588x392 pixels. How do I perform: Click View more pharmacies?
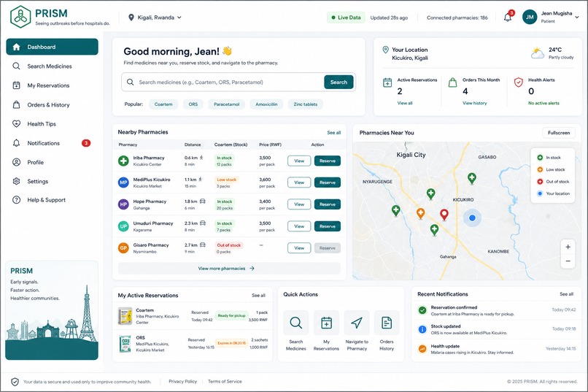point(229,269)
